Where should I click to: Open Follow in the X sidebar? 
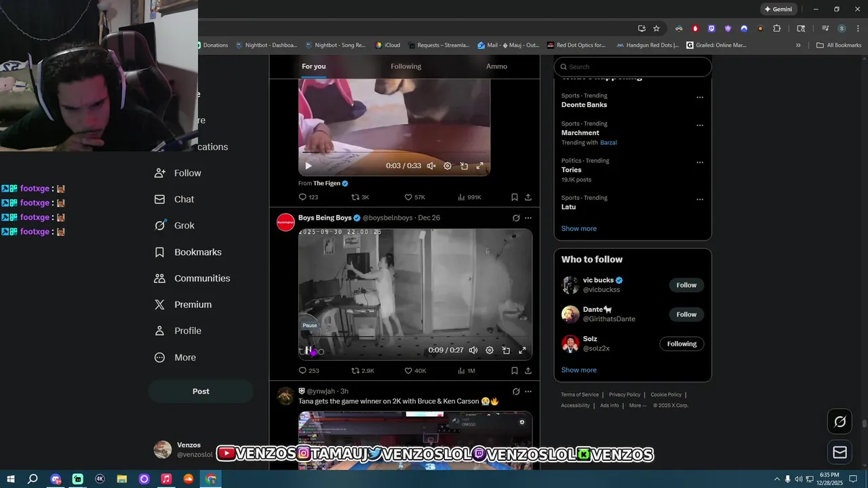[178, 173]
